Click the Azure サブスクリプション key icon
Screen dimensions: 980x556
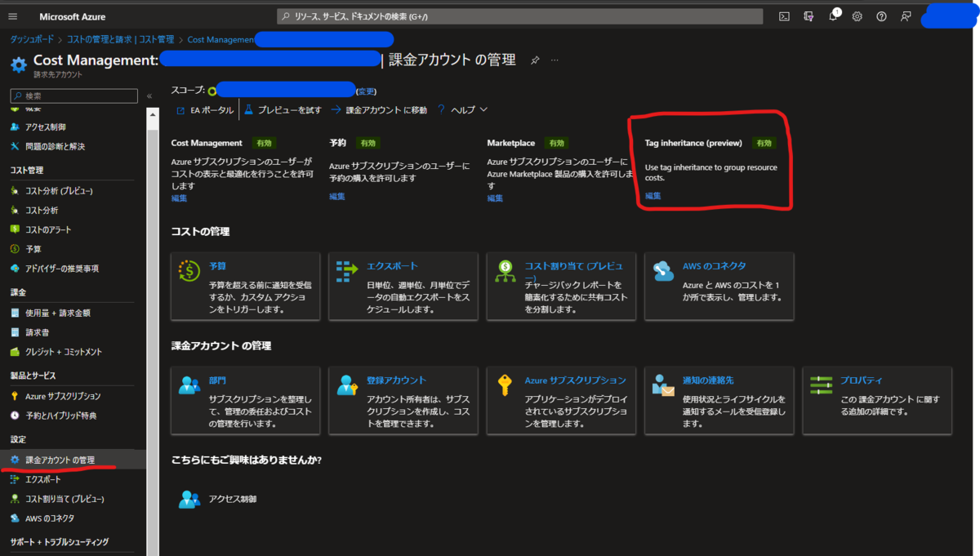coord(506,385)
